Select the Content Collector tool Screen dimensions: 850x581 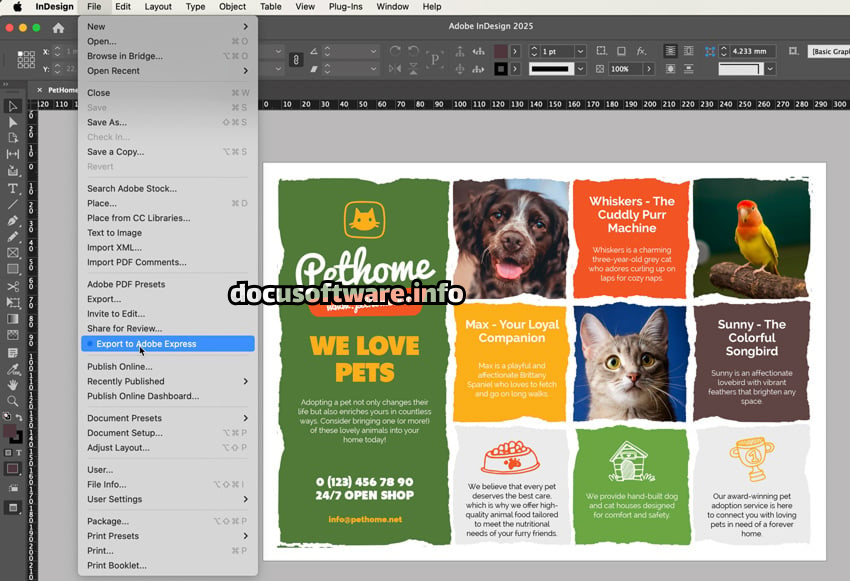tap(12, 171)
